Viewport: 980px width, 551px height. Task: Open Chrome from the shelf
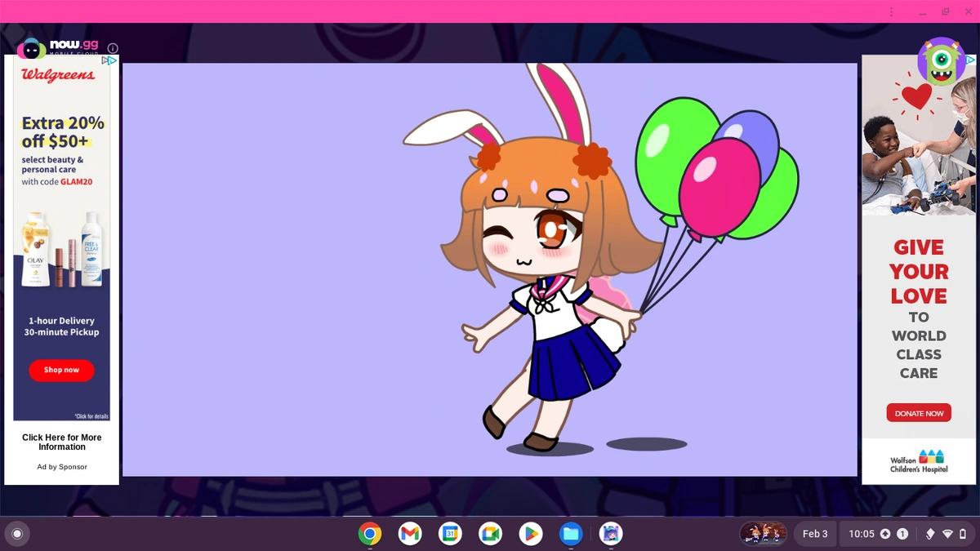369,534
